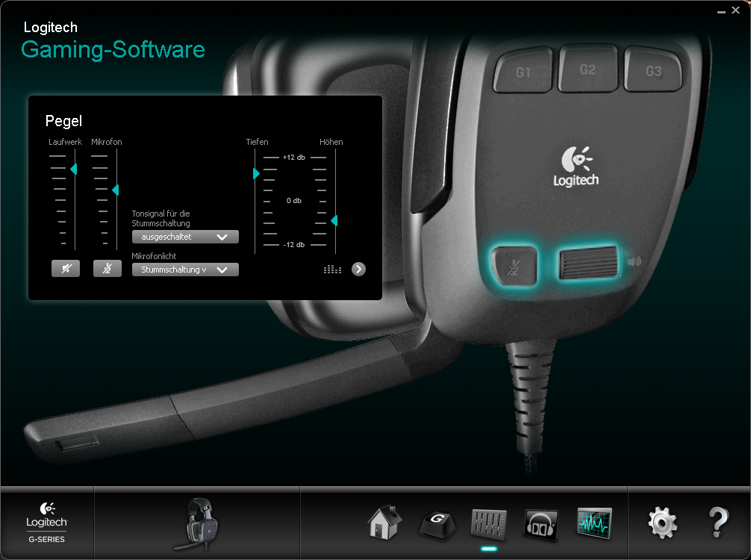Click the Gaming-Software title text
The image size is (751, 560).
(x=113, y=50)
